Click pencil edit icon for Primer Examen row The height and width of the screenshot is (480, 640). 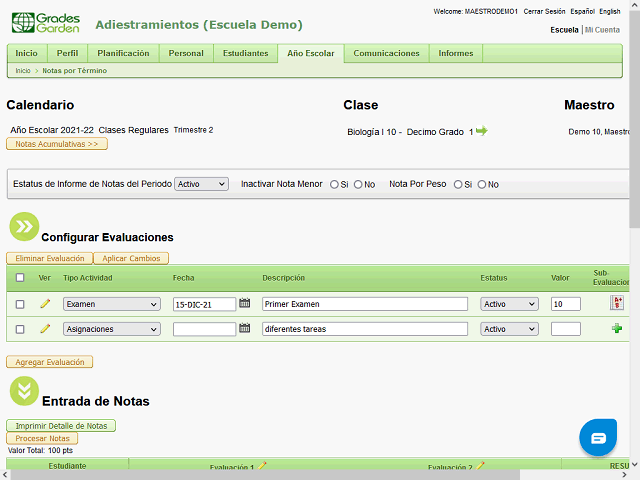(44, 304)
